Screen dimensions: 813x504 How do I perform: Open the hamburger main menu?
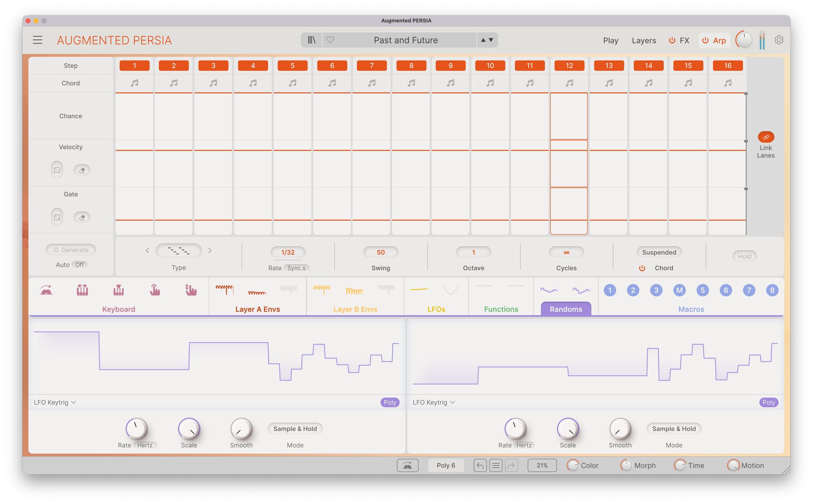37,40
